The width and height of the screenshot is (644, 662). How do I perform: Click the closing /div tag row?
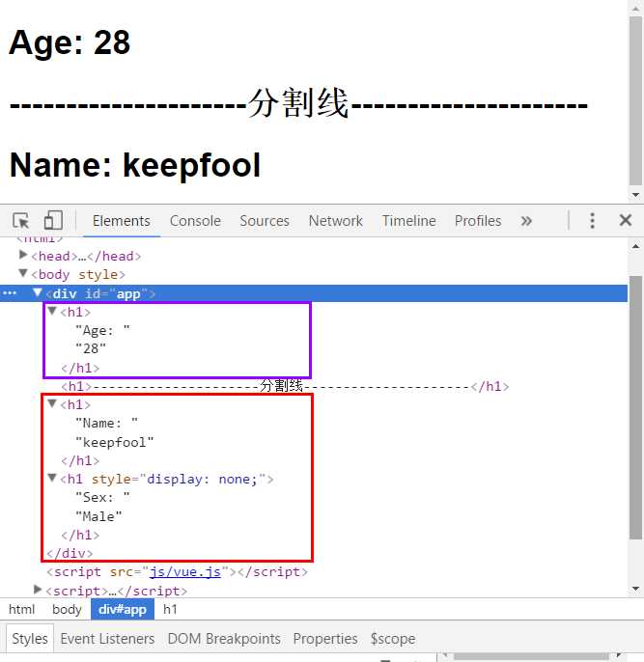(x=70, y=553)
